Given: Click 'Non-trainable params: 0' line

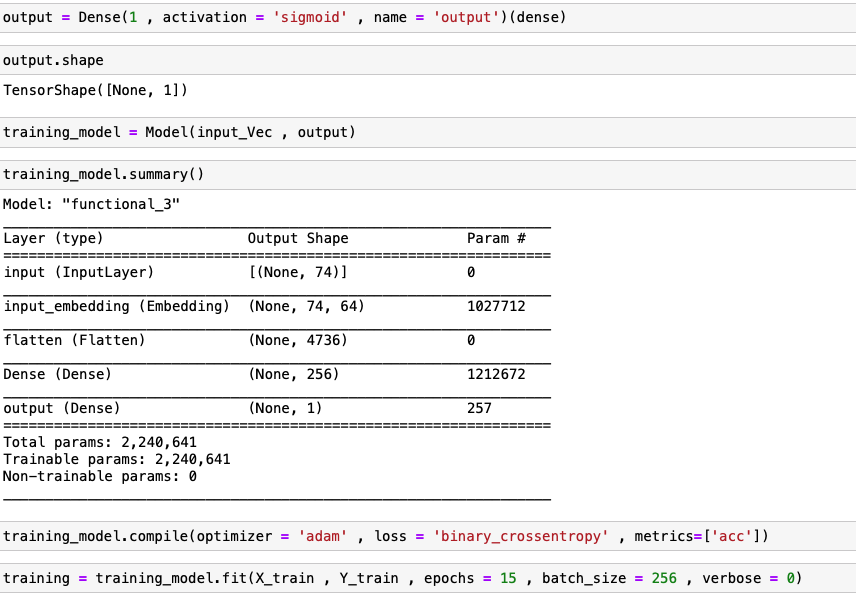Looking at the screenshot, I should [x=100, y=476].
